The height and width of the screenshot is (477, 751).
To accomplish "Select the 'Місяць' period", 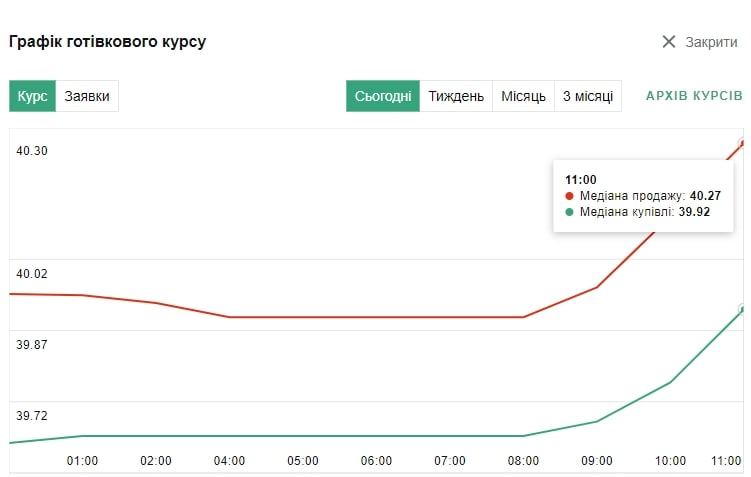I will tap(523, 97).
